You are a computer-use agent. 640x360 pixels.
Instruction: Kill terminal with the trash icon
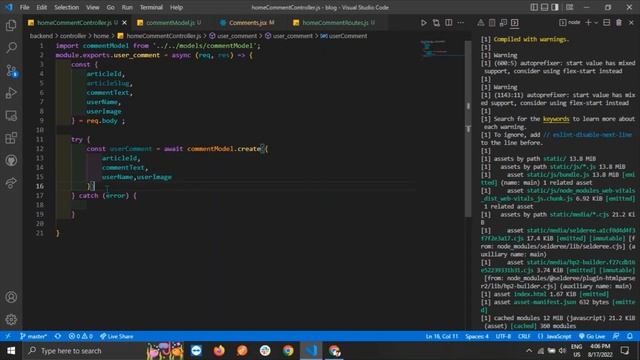point(619,23)
